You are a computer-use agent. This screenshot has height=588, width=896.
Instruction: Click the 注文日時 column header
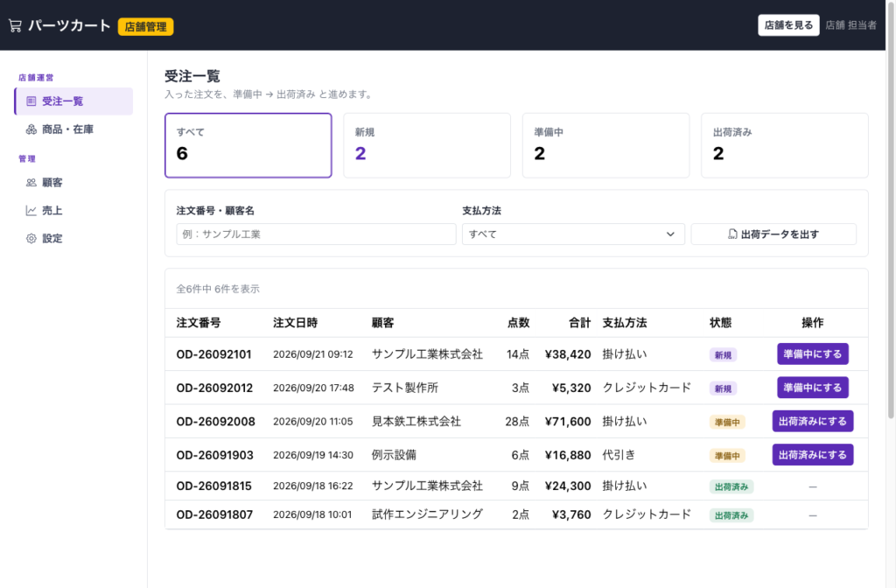pyautogui.click(x=295, y=323)
